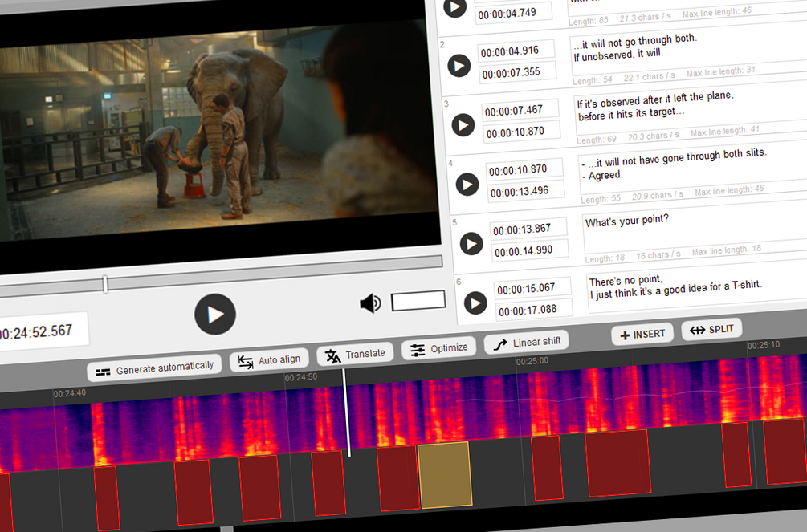Edit subtitle text containing "Agreed."
Image resolution: width=807 pixels, height=532 pixels.
pos(692,169)
